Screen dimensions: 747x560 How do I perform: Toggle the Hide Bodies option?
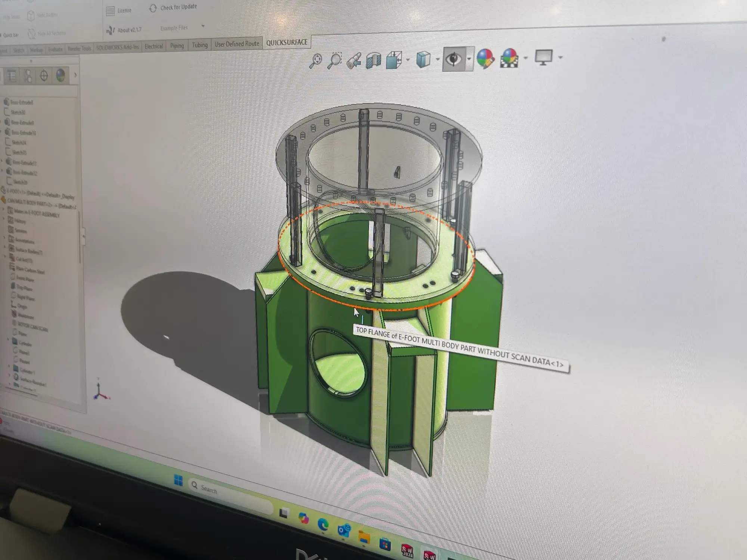(x=42, y=15)
